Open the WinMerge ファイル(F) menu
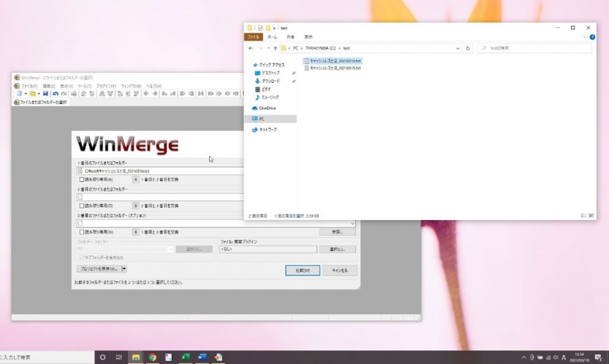Screen dimensions: 609x364 click(x=29, y=86)
